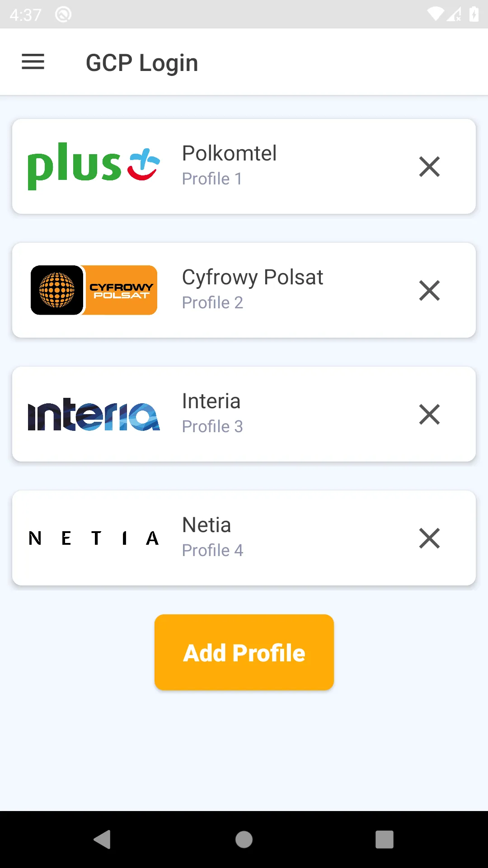Viewport: 488px width, 868px height.
Task: Open the Cyfrowy Polsat profile name
Action: (252, 277)
